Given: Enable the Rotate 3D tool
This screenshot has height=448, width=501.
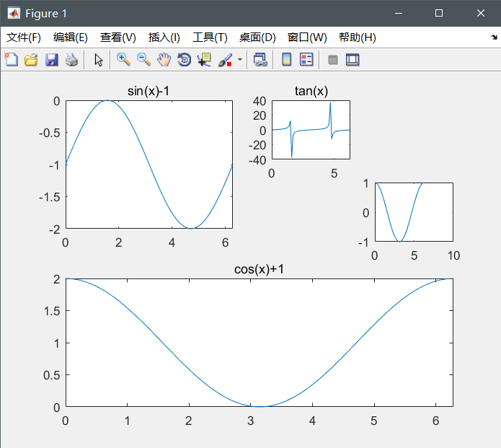Looking at the screenshot, I should [185, 60].
